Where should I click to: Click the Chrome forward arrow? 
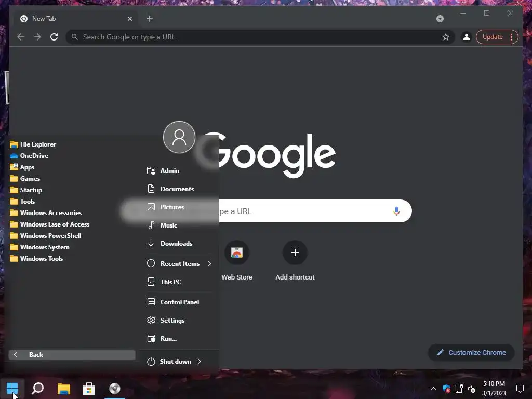click(37, 37)
